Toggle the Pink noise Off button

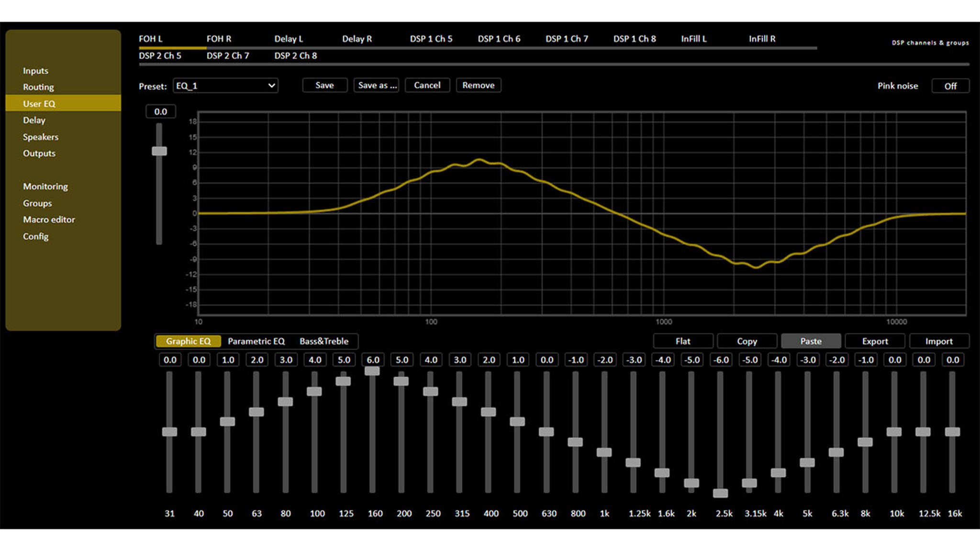[x=950, y=86]
